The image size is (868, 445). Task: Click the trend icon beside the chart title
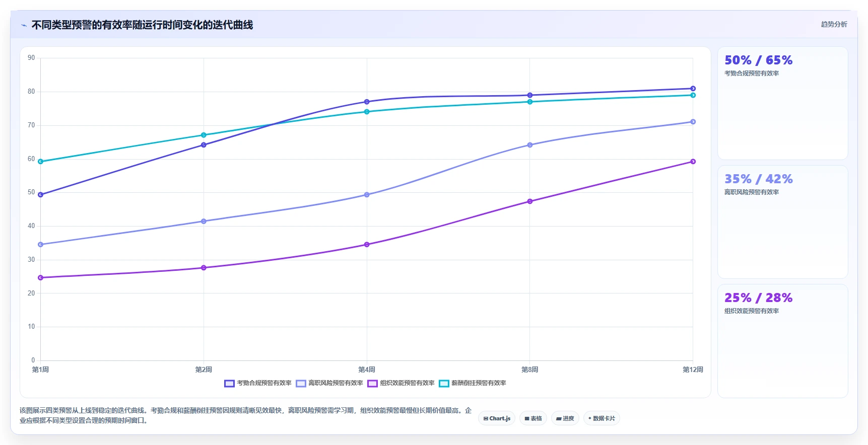pyautogui.click(x=24, y=25)
